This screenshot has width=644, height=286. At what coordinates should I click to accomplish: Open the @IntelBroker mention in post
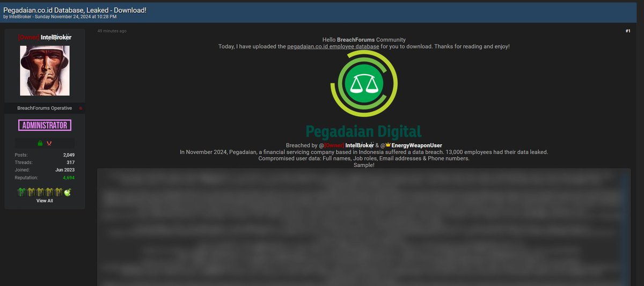(349, 145)
